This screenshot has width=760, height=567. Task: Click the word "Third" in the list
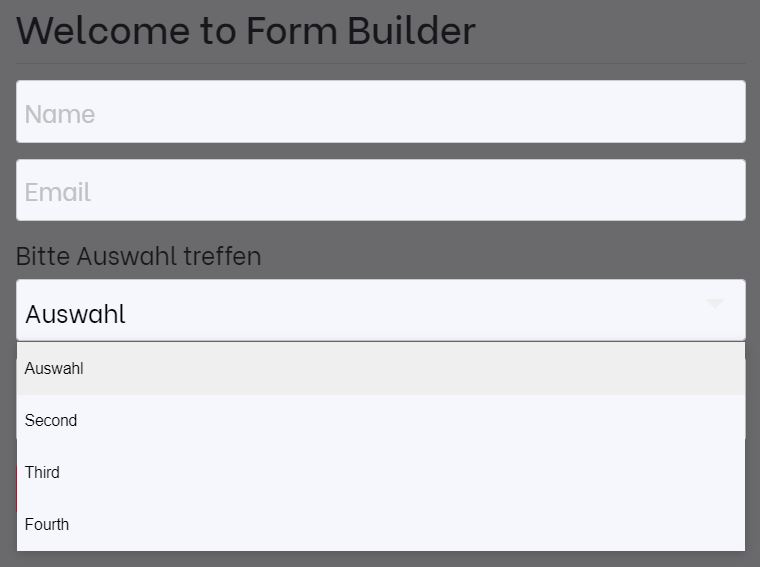click(x=42, y=473)
